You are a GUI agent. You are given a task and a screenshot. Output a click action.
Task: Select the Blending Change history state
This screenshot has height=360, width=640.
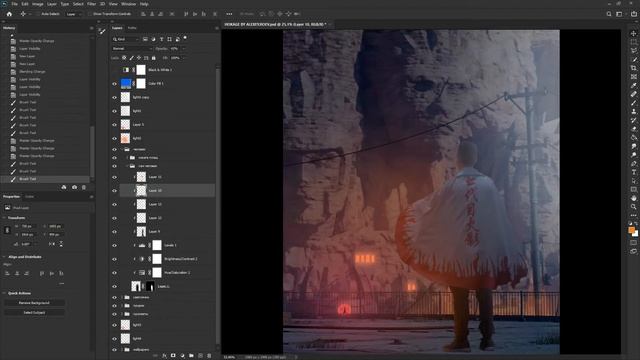tap(32, 71)
